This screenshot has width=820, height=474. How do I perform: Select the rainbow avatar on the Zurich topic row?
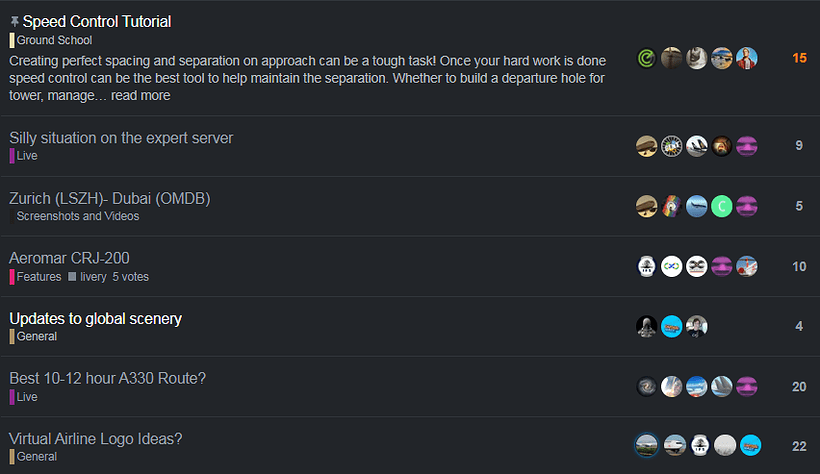tap(672, 206)
